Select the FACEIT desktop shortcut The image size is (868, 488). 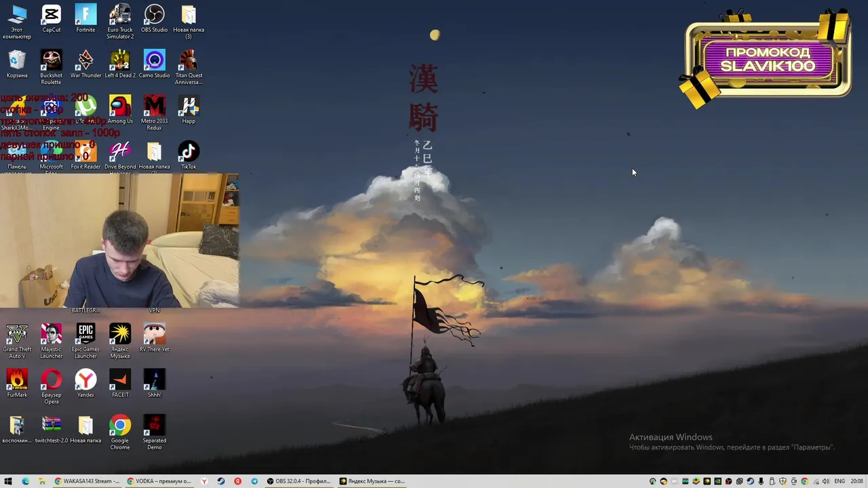(120, 383)
